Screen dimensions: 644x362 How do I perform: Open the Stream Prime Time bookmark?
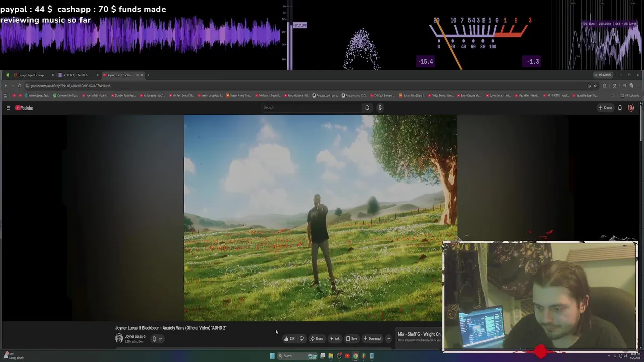pyautogui.click(x=238, y=95)
